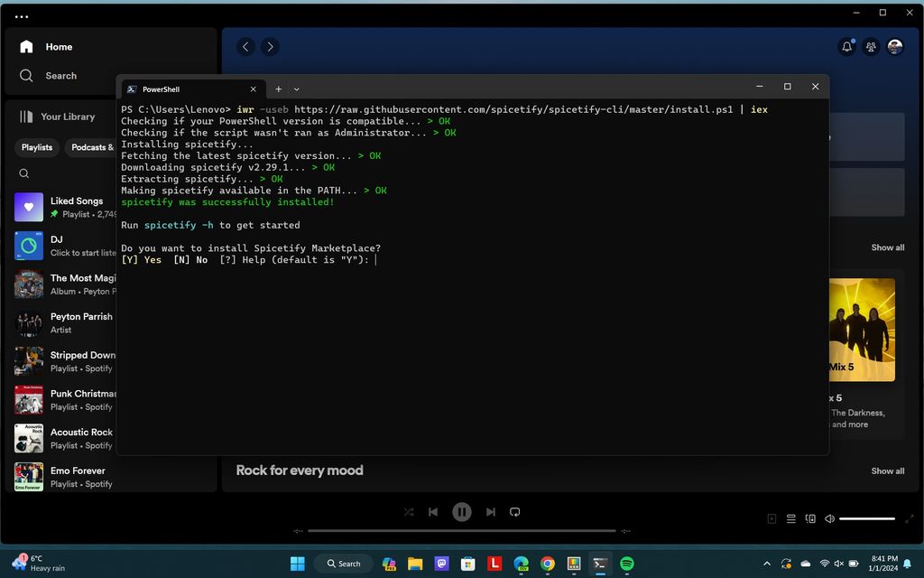Show all Rock for every mood playlists
The width and height of the screenshot is (924, 578).
[887, 471]
